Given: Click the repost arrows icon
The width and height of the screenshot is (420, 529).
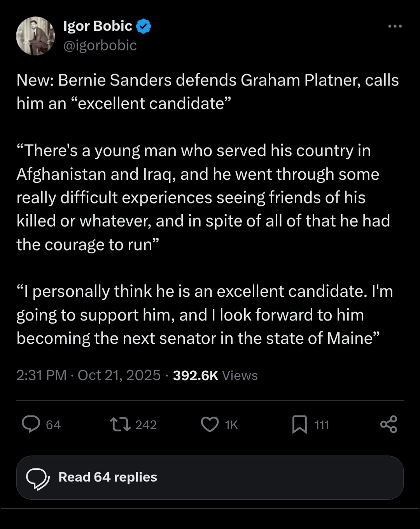Looking at the screenshot, I should [x=120, y=424].
